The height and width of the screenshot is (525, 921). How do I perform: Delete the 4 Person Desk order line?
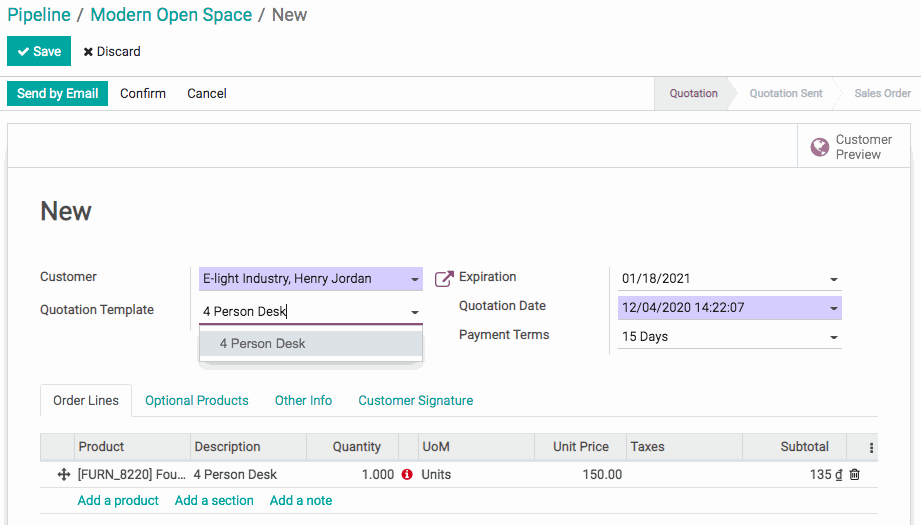click(x=855, y=475)
